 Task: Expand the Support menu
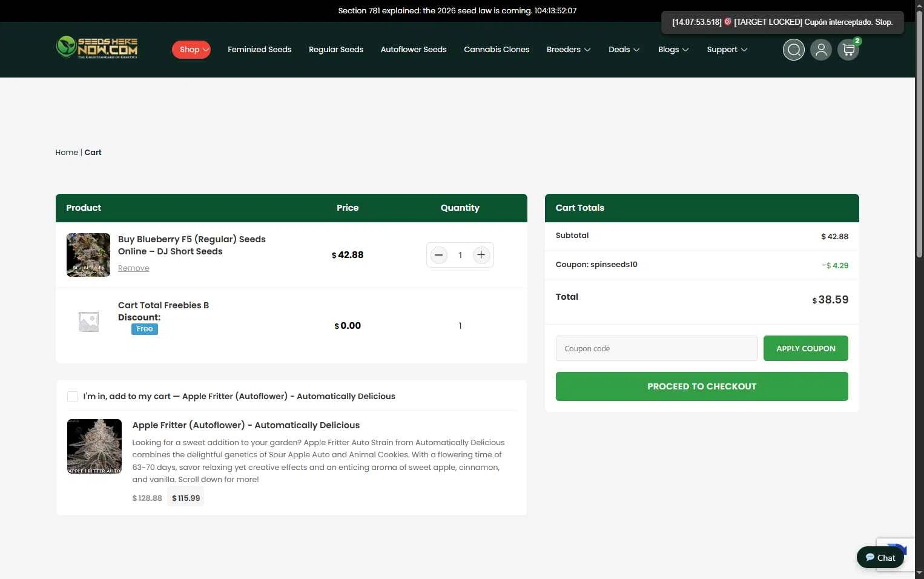click(x=727, y=50)
